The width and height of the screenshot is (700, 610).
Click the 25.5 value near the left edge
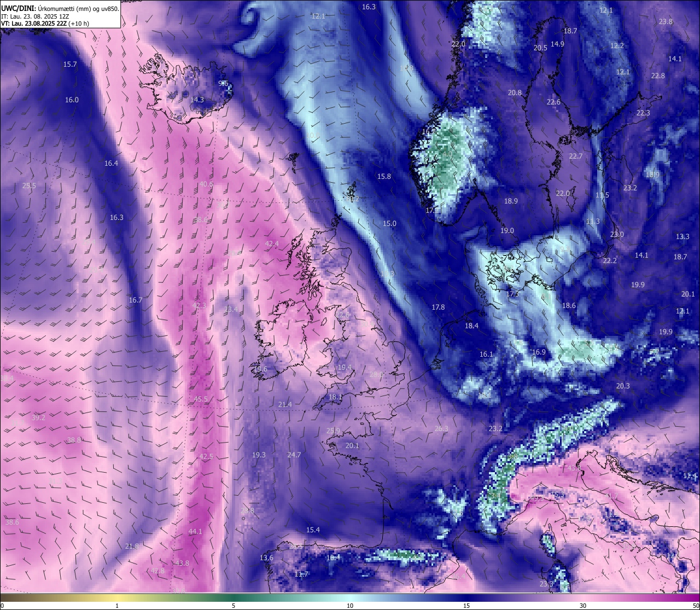pyautogui.click(x=29, y=185)
